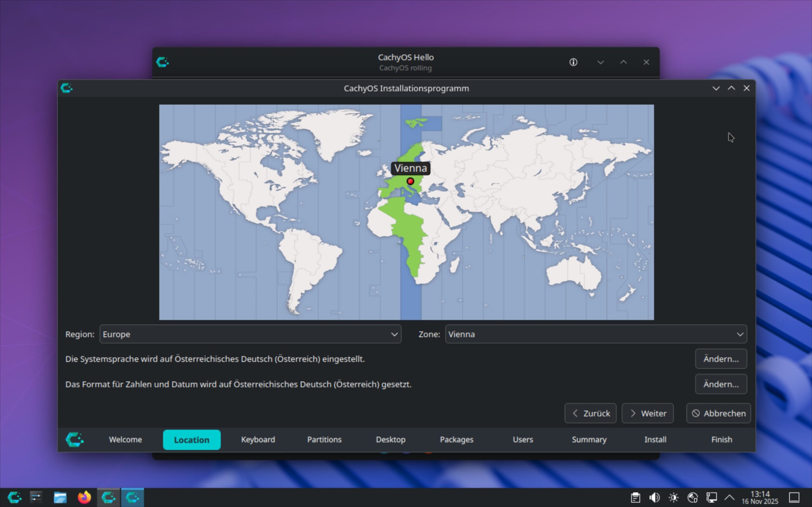The image size is (812, 507).
Task: Click the Zurück button
Action: pos(590,413)
